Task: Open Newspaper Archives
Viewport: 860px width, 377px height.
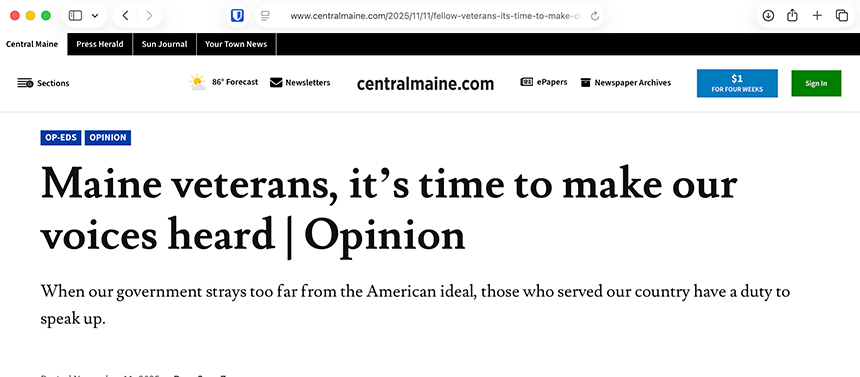Action: pos(626,83)
